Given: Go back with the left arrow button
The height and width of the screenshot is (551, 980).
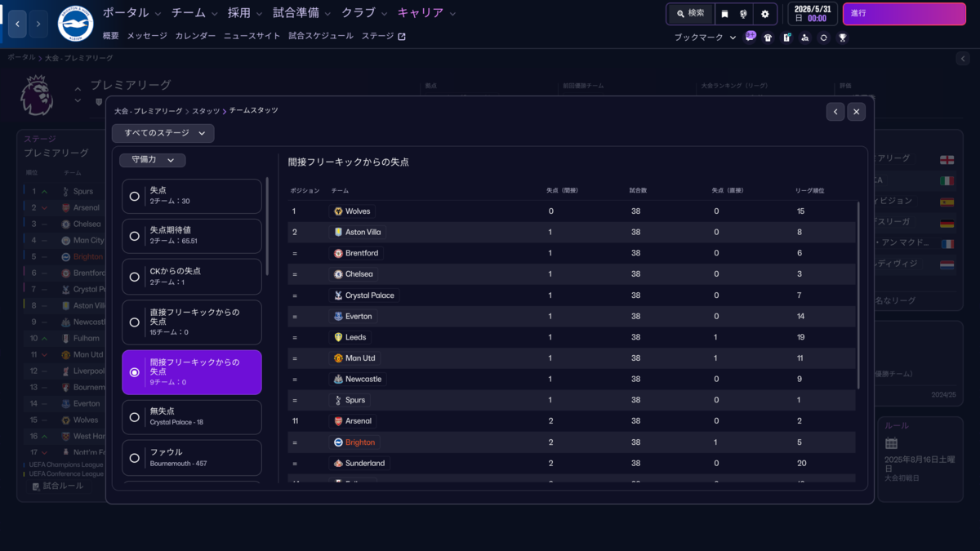Looking at the screenshot, I should coord(18,24).
